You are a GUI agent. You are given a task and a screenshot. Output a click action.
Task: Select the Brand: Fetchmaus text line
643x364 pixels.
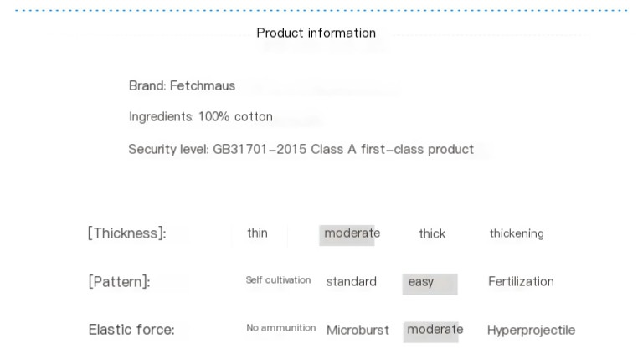182,86
